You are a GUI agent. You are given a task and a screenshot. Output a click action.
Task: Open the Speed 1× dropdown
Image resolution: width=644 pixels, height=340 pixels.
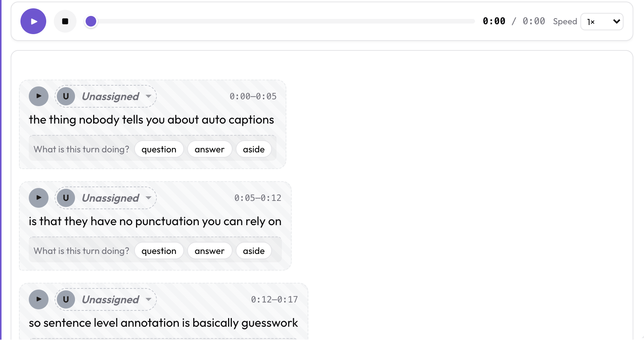602,22
